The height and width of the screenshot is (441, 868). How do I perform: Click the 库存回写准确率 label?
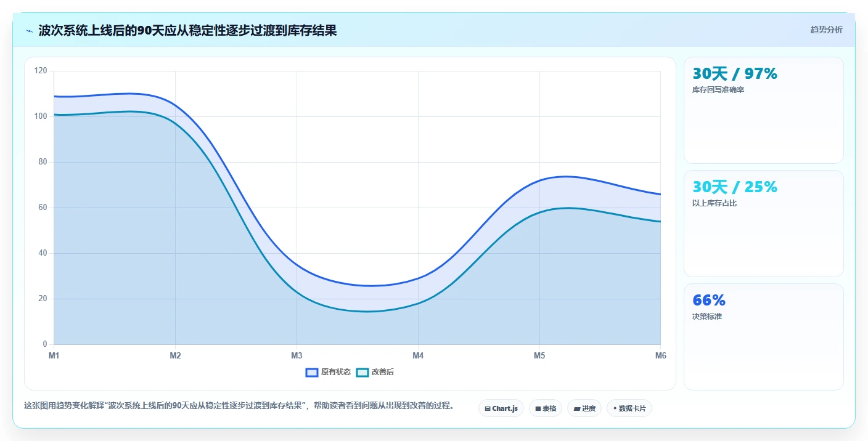click(718, 90)
